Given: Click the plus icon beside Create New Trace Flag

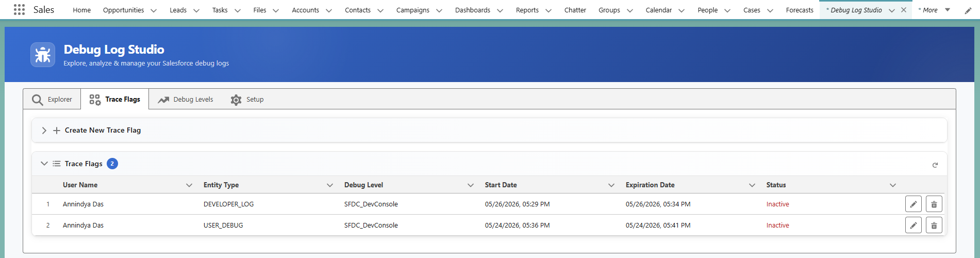Looking at the screenshot, I should coord(57,131).
